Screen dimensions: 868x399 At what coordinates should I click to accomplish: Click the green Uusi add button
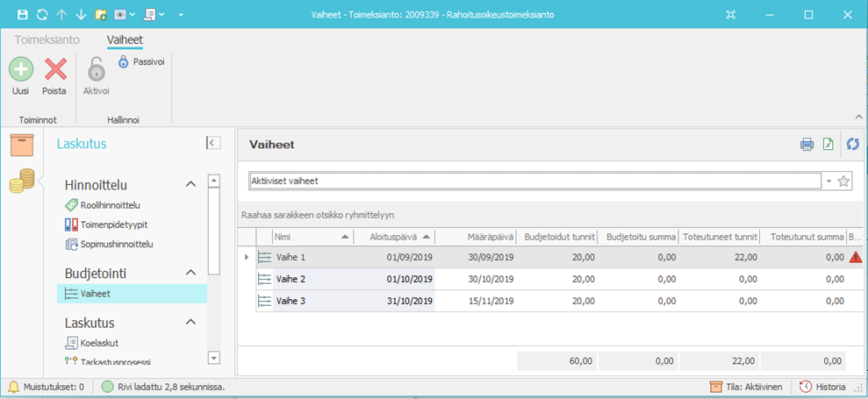[21, 69]
